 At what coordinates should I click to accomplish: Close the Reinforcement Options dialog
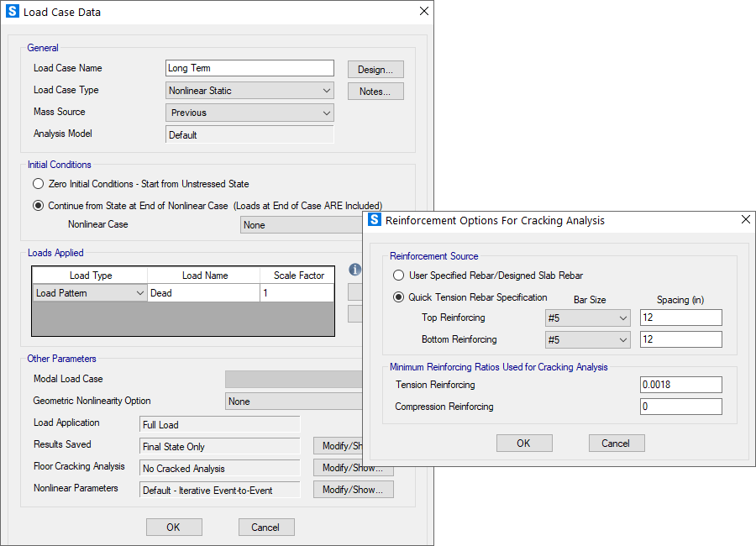click(745, 220)
